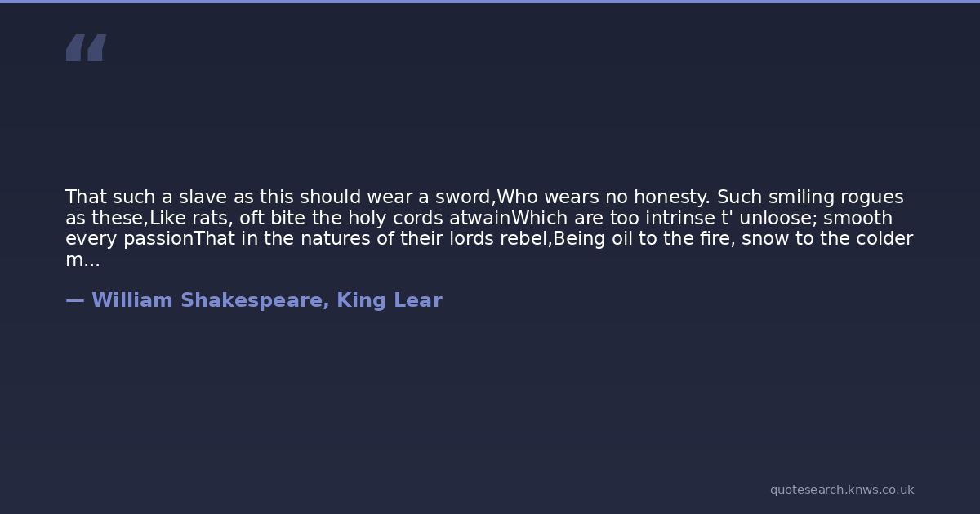Click the word "rats" in the quote
The image size is (980, 514).
point(212,219)
